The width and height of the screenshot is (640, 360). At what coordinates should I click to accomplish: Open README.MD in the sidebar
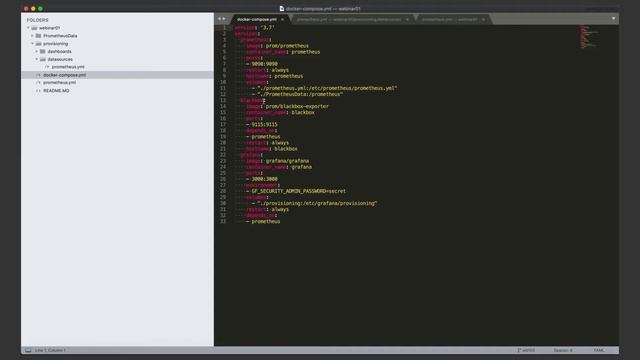(56, 91)
